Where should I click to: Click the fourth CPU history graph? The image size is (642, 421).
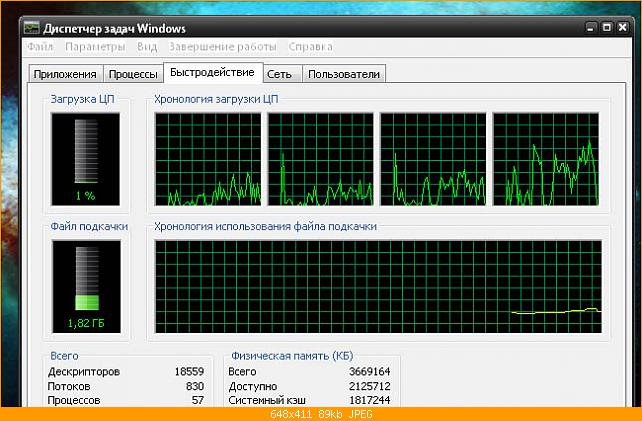point(546,159)
